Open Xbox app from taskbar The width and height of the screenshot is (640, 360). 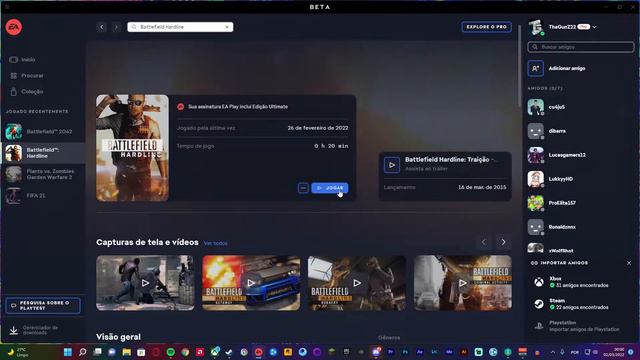(215, 352)
